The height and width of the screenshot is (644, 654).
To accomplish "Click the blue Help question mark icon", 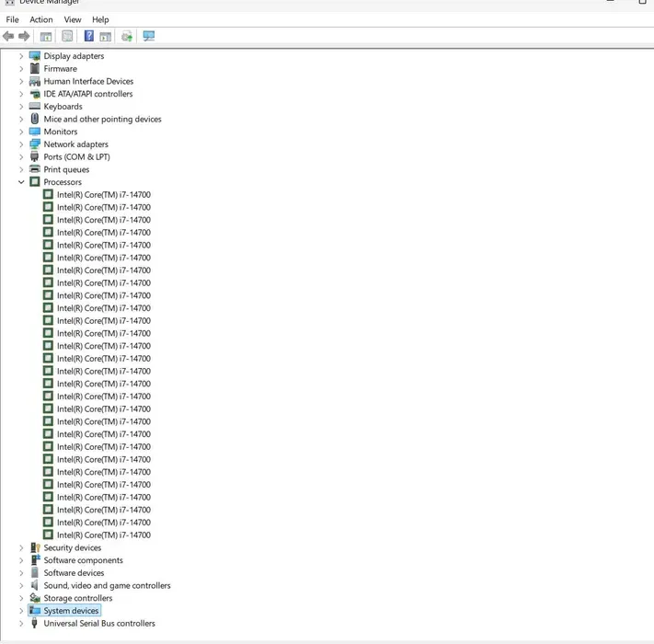I will (x=89, y=36).
